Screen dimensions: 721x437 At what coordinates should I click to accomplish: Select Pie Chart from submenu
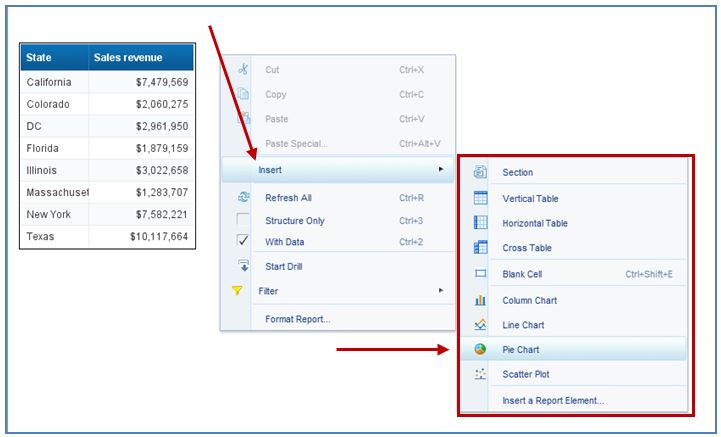coord(573,349)
